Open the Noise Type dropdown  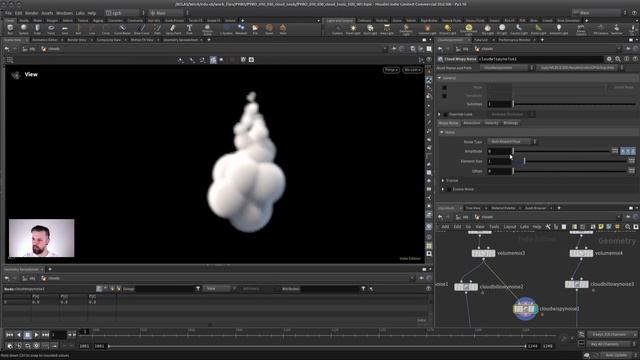[512, 142]
